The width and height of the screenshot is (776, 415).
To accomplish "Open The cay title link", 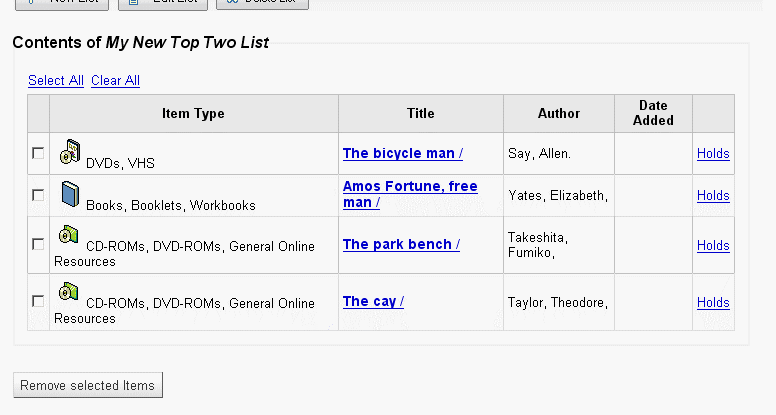I will [x=373, y=301].
